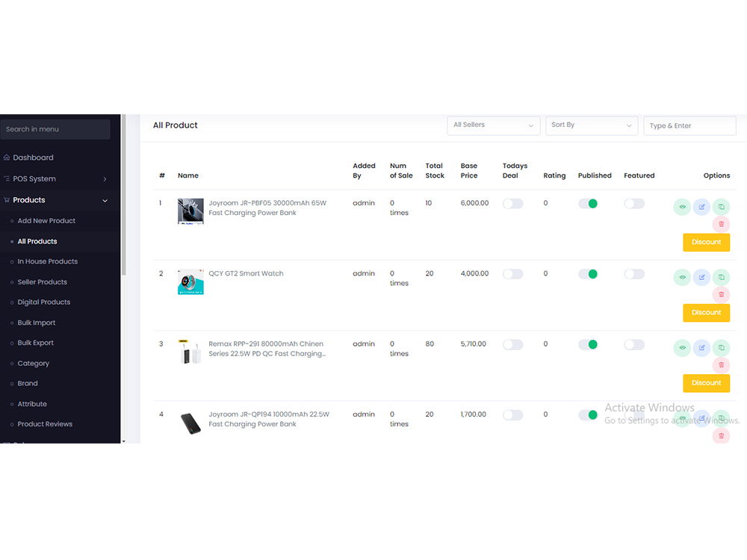Click the Search in menu field
This screenshot has height=560, width=747.
(x=55, y=129)
